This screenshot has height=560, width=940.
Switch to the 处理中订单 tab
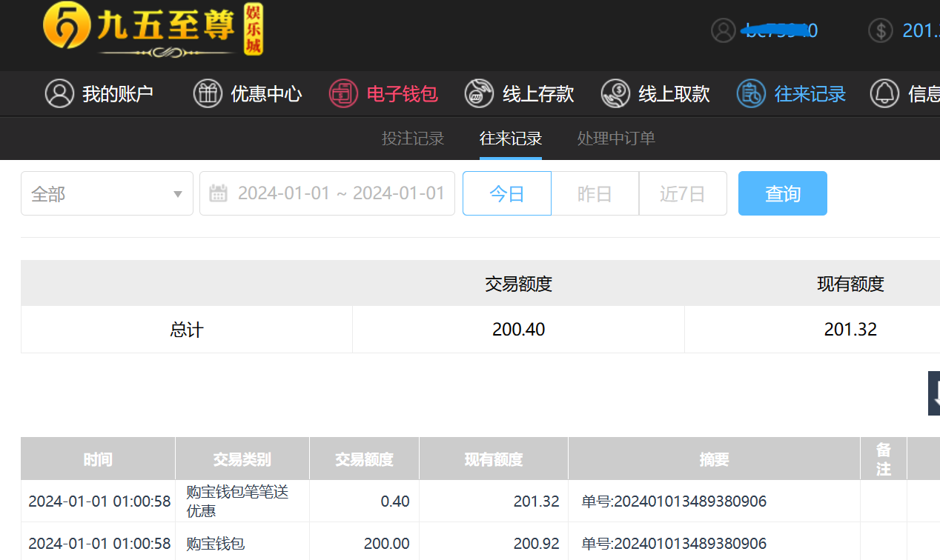pyautogui.click(x=616, y=139)
